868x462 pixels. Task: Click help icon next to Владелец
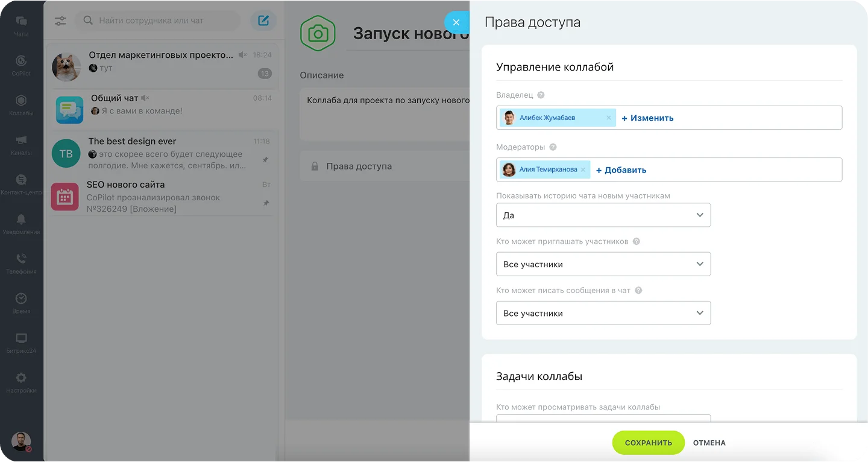click(541, 95)
